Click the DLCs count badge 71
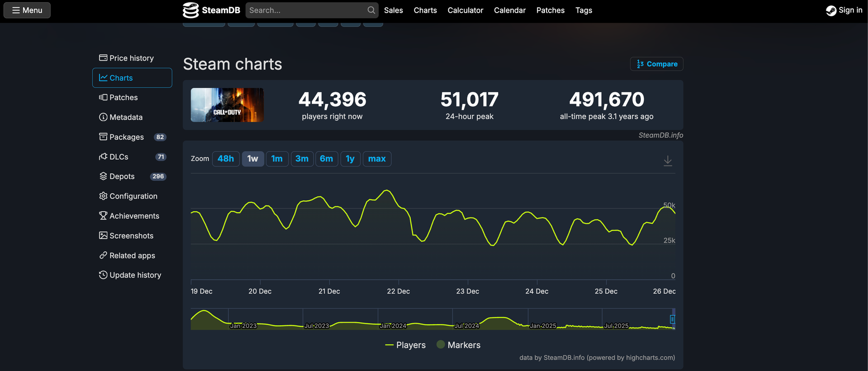The image size is (868, 371). pyautogui.click(x=161, y=157)
